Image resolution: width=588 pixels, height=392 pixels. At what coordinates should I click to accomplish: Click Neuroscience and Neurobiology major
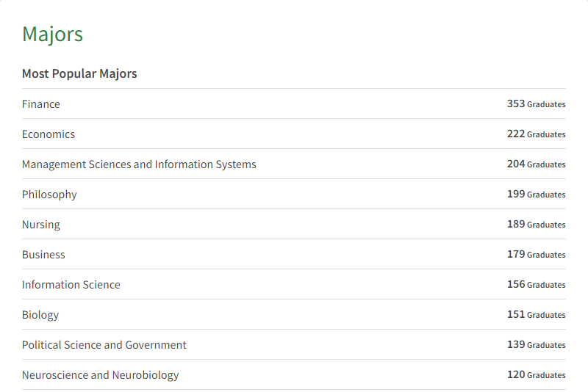pyautogui.click(x=101, y=375)
